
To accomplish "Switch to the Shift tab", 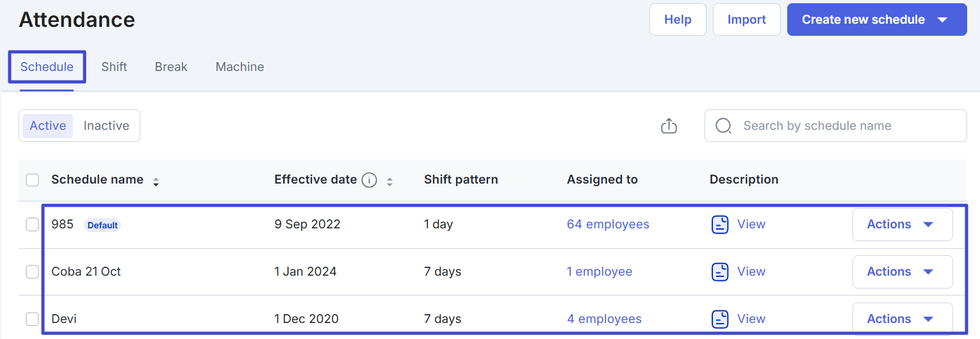I will point(114,67).
